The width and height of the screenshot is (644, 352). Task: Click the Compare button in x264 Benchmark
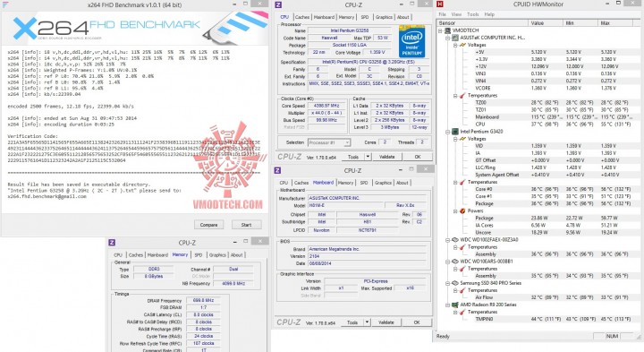[208, 225]
